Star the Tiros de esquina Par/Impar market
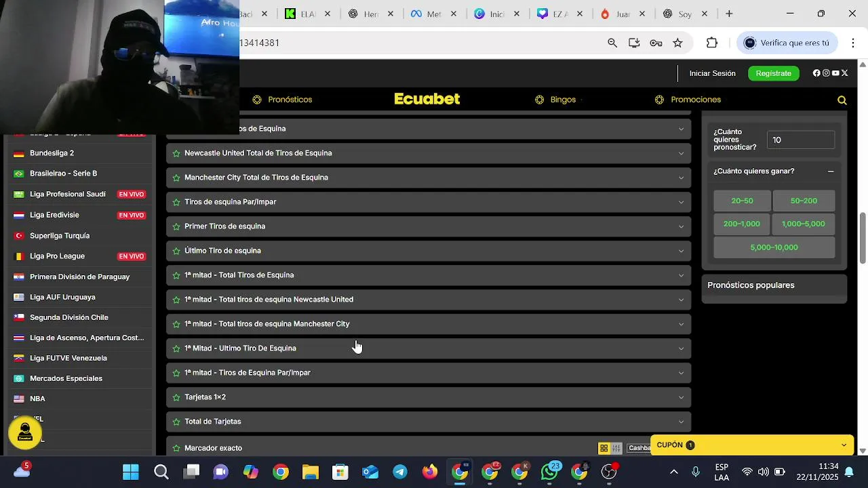The width and height of the screenshot is (868, 488). (176, 202)
